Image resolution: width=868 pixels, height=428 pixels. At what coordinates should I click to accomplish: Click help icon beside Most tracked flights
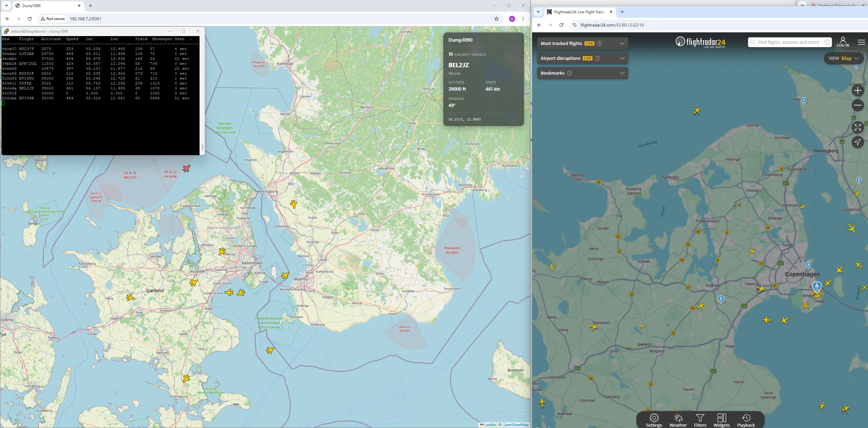click(x=599, y=43)
